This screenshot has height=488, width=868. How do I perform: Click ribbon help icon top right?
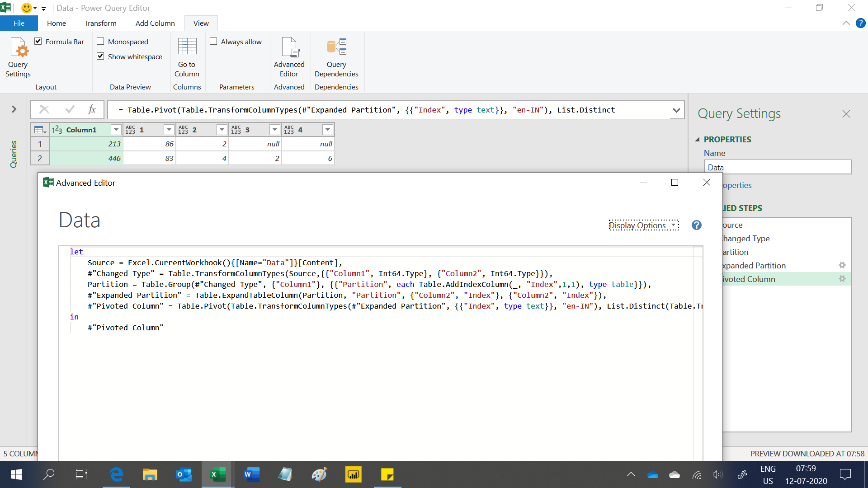tap(861, 23)
